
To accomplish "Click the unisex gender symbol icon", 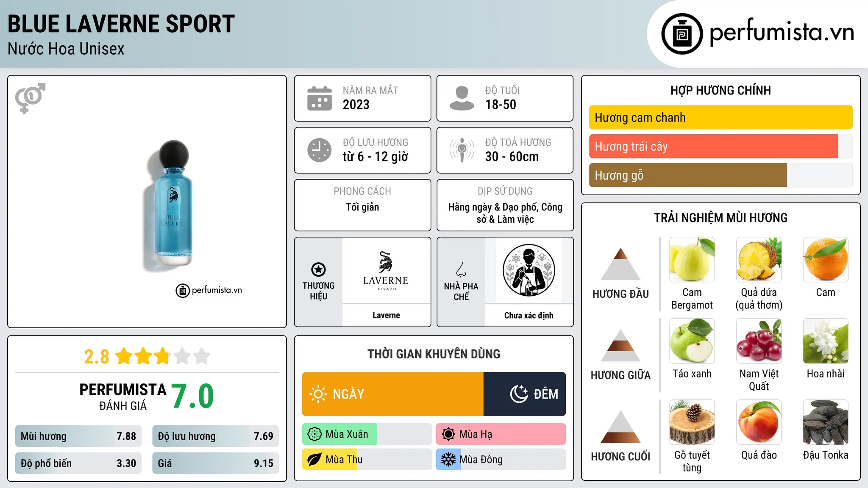I will pos(30,98).
